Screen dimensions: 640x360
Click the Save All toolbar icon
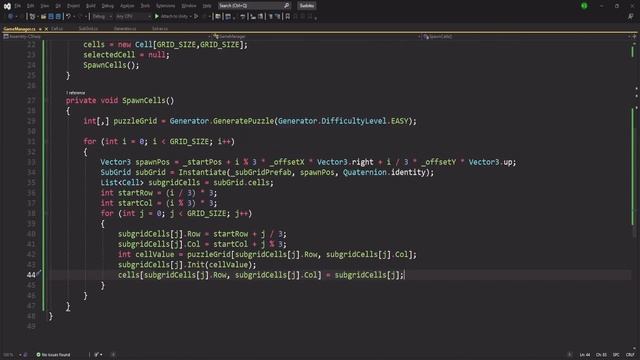(x=58, y=16)
